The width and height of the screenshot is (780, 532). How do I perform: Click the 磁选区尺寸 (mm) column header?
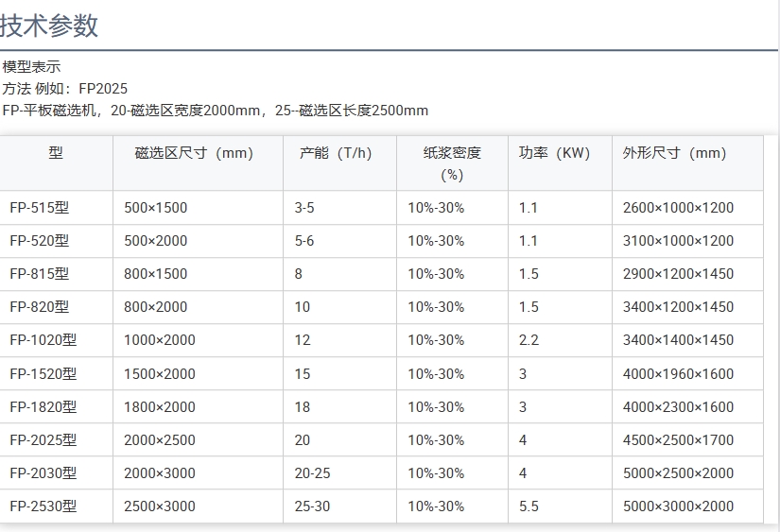(194, 153)
